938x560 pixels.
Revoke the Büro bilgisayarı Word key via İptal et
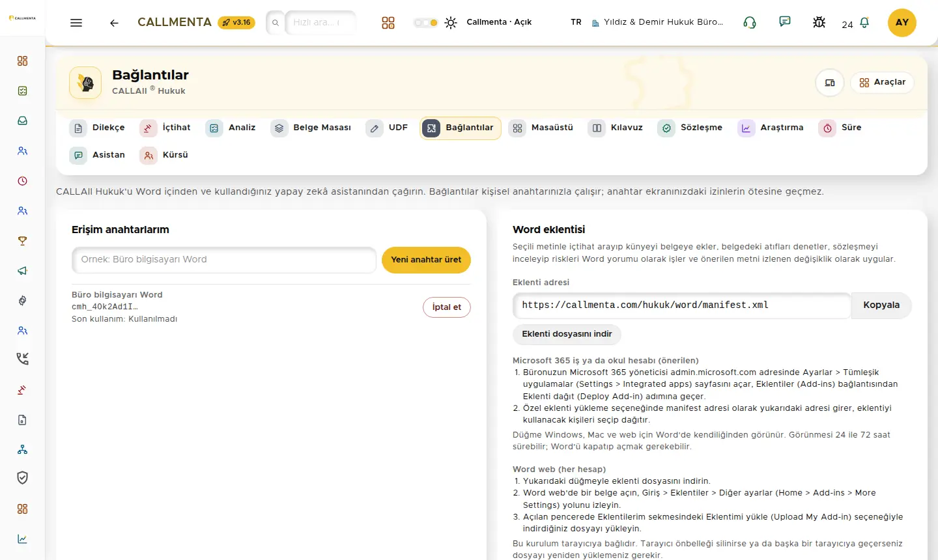(x=447, y=307)
